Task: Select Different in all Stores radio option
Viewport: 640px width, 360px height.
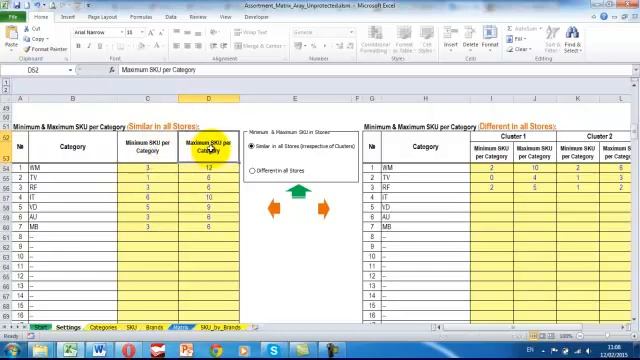Action: 252,171
